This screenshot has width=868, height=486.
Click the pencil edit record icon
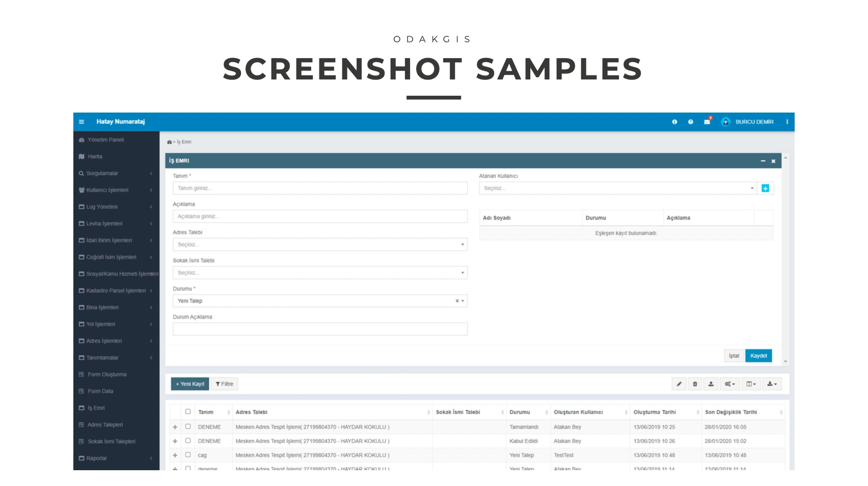679,384
